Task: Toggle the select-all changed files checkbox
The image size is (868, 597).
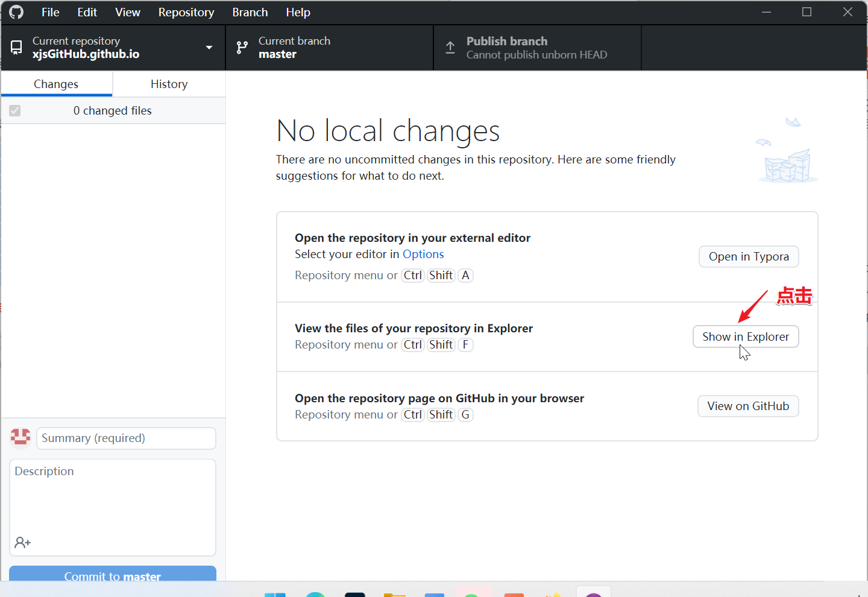Action: (x=15, y=110)
